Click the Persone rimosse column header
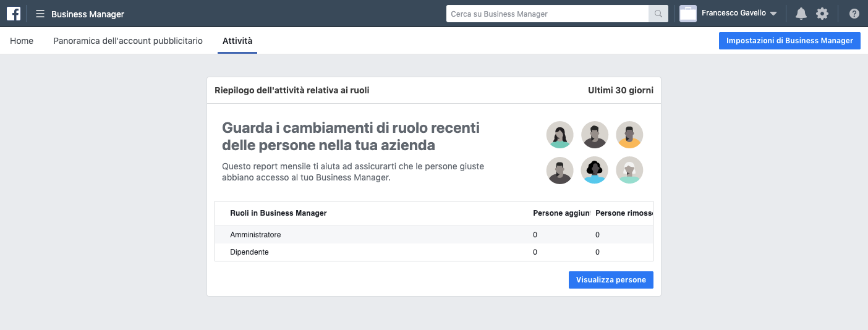Screen dimensions: 868x330 [x=624, y=213]
